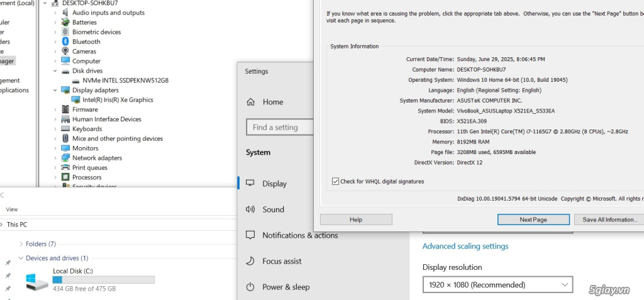Viewport: 644px width, 300px height.
Task: Click the Power & sleep icon
Action: [x=250, y=287]
